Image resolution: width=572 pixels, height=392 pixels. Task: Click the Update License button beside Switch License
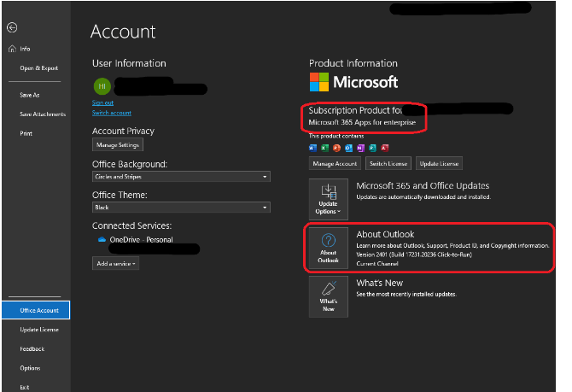439,163
